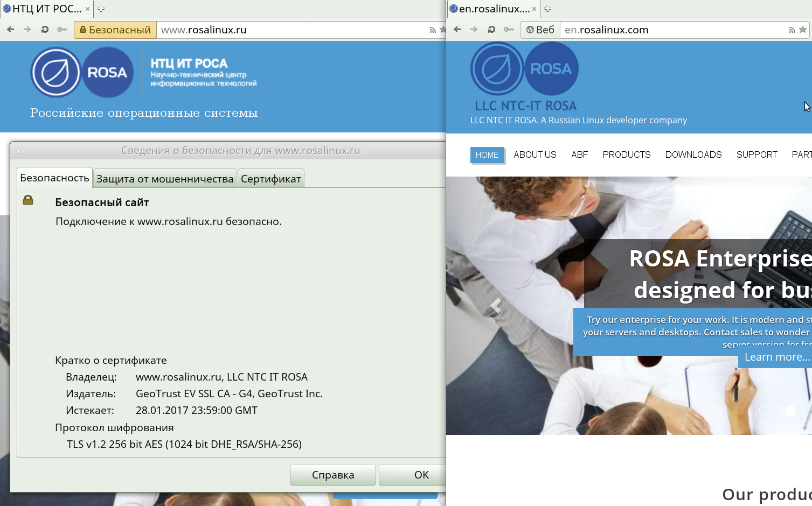This screenshot has height=506, width=812.
Task: Open the HOME menu item
Action: pos(487,154)
